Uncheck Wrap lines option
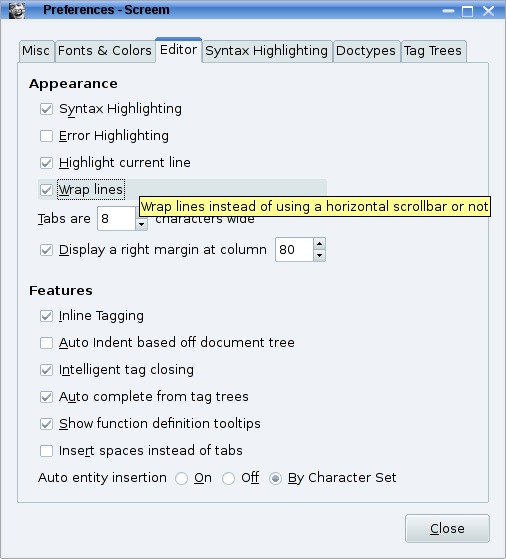 tap(46, 190)
